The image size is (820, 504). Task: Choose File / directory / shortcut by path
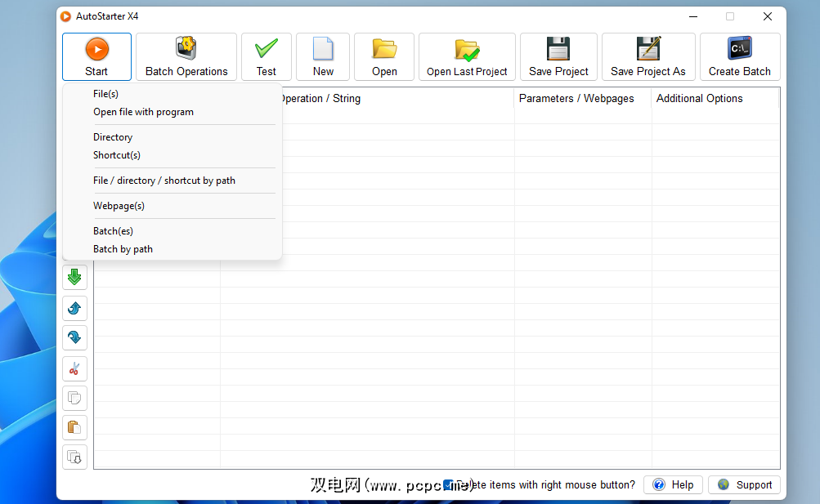coord(172,181)
